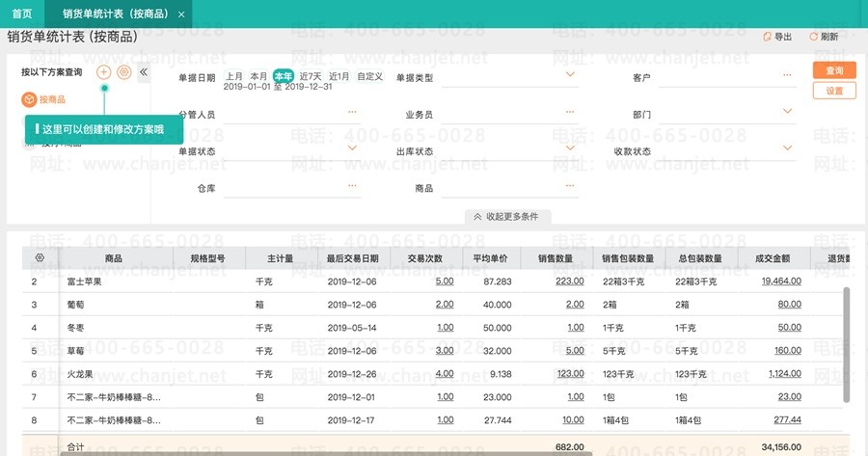This screenshot has height=456, width=868.
Task: Click the 导出 export icon
Action: 767,37
